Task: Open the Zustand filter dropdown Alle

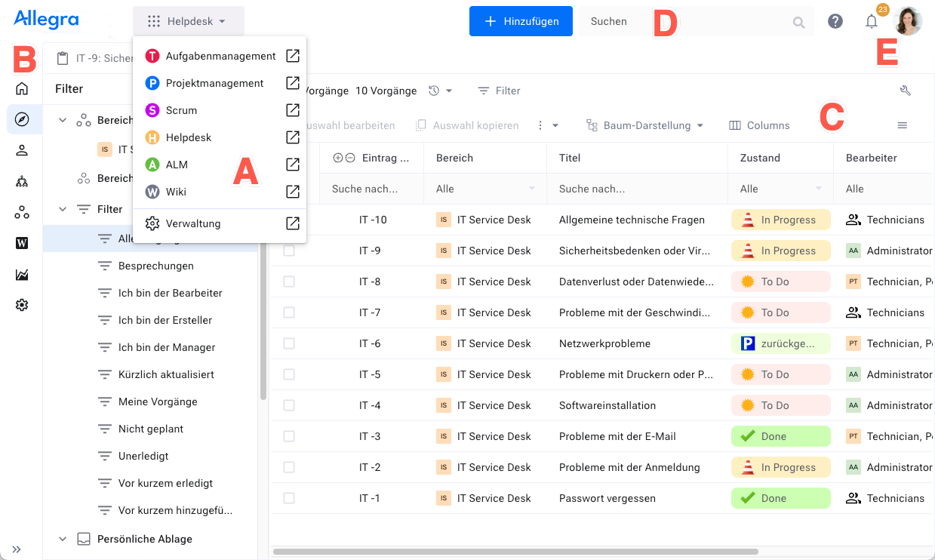Action: (x=780, y=189)
